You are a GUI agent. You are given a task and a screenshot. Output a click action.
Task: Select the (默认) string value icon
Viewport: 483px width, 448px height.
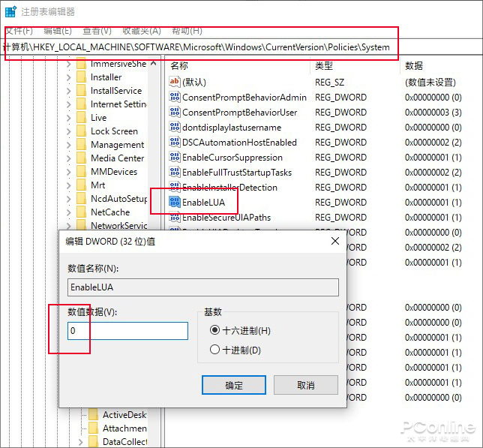click(175, 82)
